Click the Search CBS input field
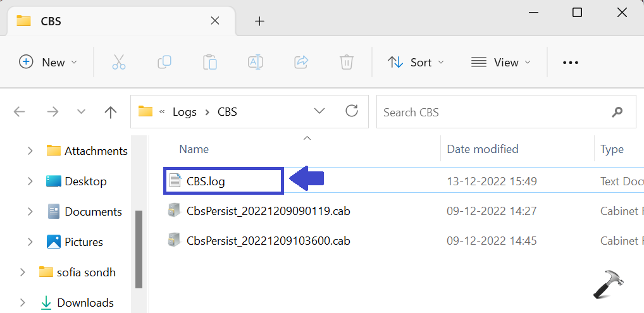Screen dimensions: 644x313 click(x=493, y=113)
